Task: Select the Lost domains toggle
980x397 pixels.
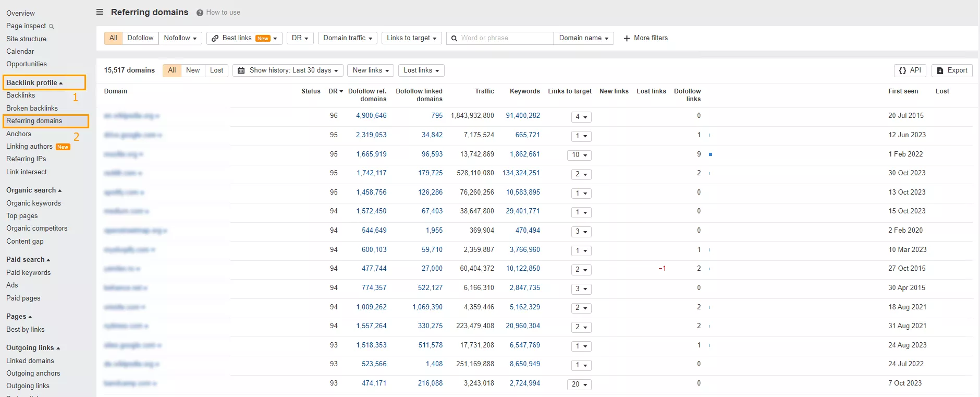Action: pyautogui.click(x=216, y=70)
